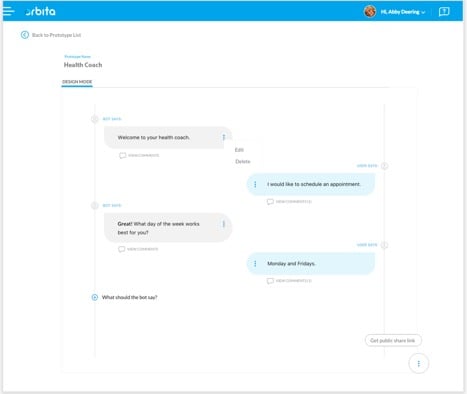Click Abby Deering's profile avatar
Viewport: 467px width, 394px height.
[370, 12]
